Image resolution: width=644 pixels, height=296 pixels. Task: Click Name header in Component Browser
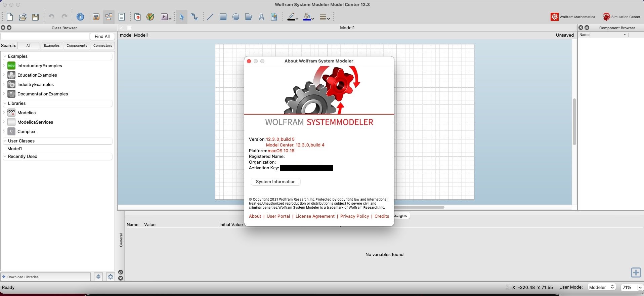[x=585, y=35]
